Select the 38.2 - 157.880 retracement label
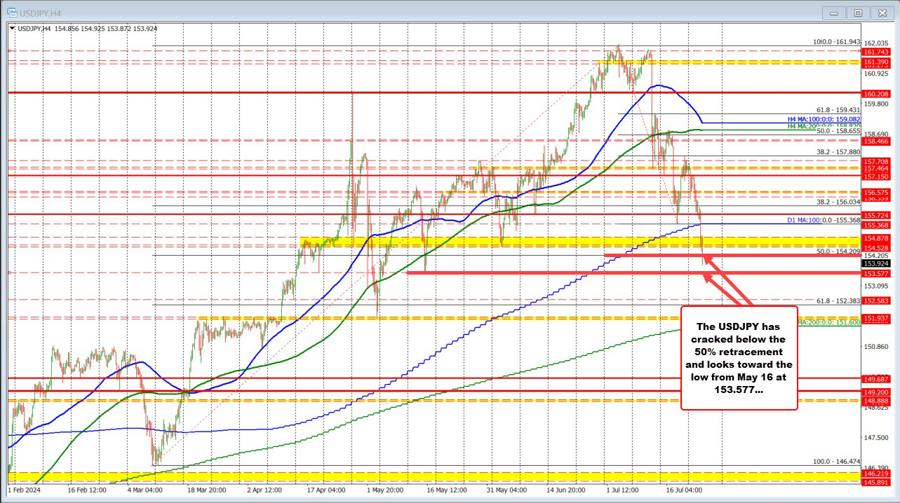This screenshot has height=503, width=900. pyautogui.click(x=838, y=152)
